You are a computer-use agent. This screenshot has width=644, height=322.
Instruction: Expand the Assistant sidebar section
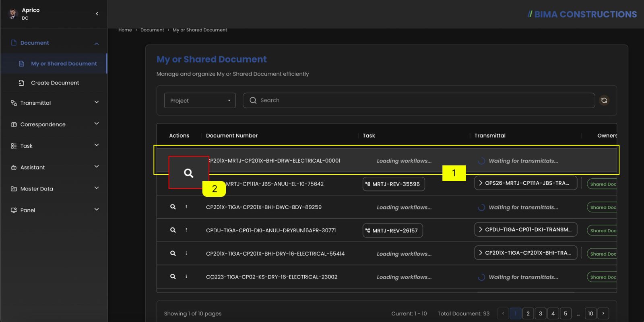[97, 166]
